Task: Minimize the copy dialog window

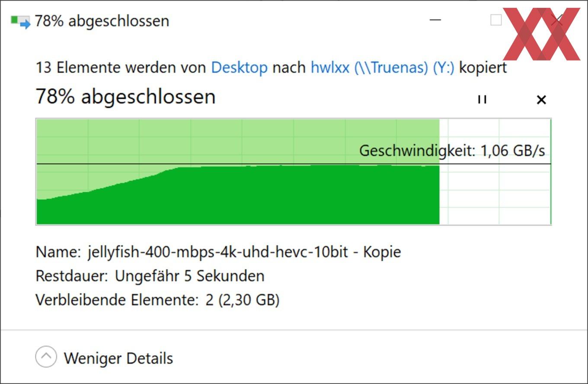Action: click(435, 20)
